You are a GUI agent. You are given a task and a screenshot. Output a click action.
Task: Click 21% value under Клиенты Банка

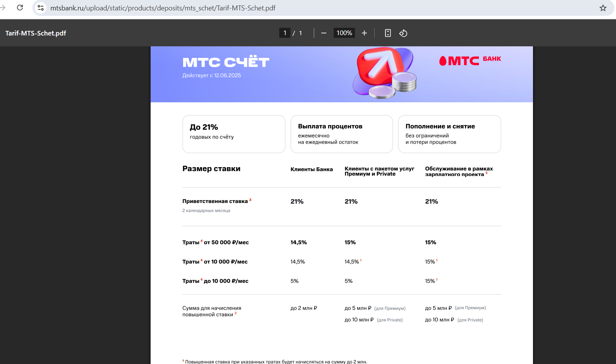[x=297, y=201]
